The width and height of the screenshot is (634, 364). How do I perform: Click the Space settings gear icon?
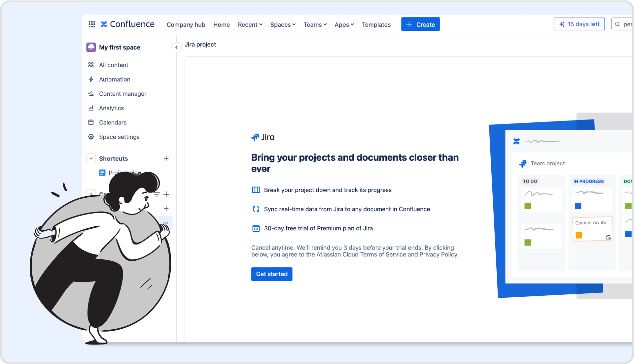coord(91,137)
